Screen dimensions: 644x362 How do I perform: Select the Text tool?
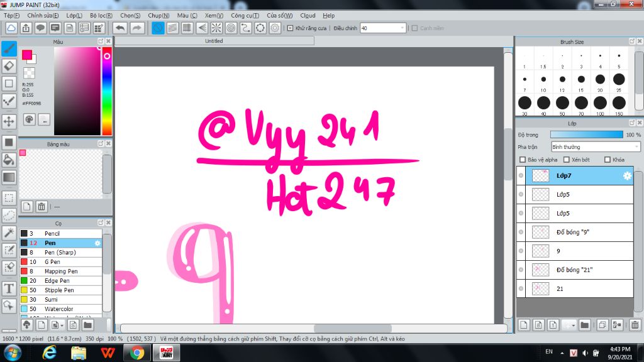[x=9, y=288]
